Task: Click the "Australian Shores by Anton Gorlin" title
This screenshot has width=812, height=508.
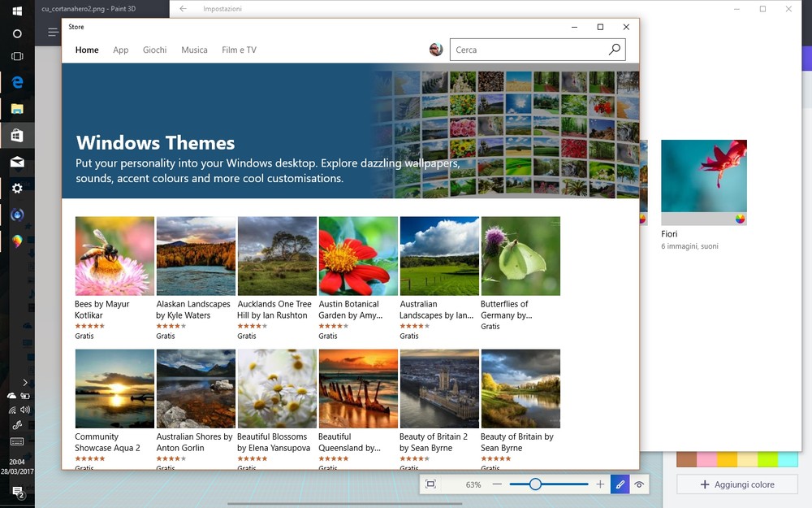Action: pyautogui.click(x=194, y=442)
